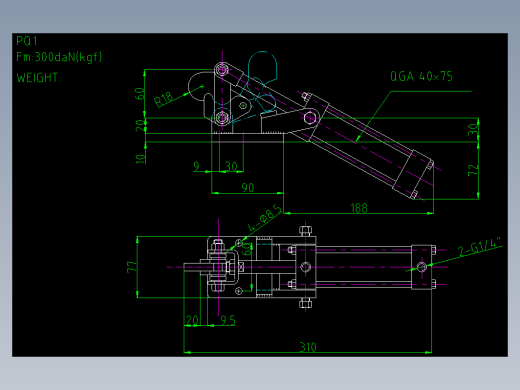Click the "4-Φ8.5" hole callout
Screen dimensions: 520x390
(265, 218)
